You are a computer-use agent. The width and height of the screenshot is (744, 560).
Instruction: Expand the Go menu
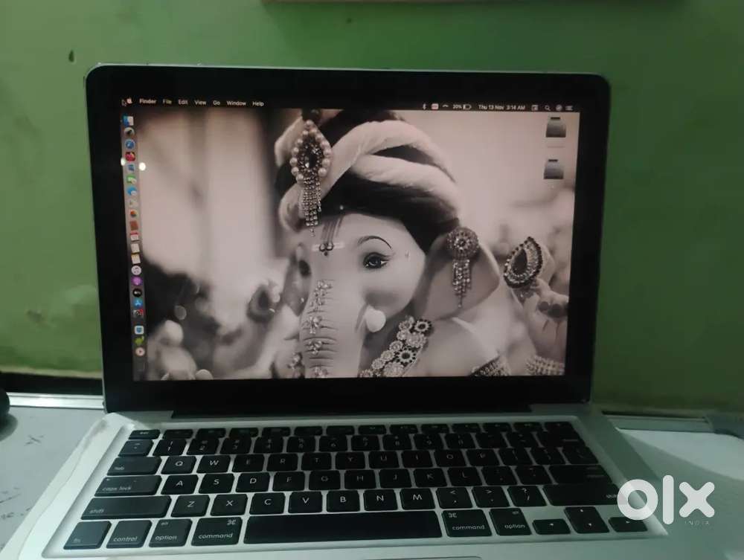point(217,103)
